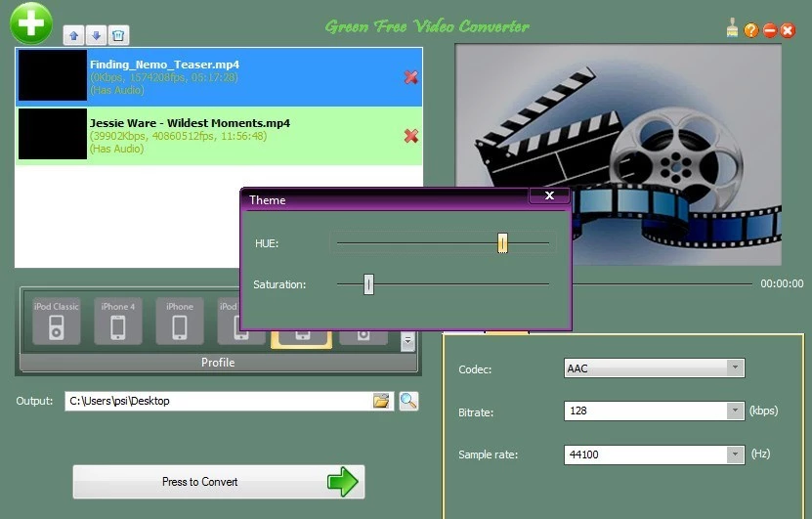Viewport: 812px width, 519px height.
Task: Open the theme paintbrush icon
Action: (733, 29)
